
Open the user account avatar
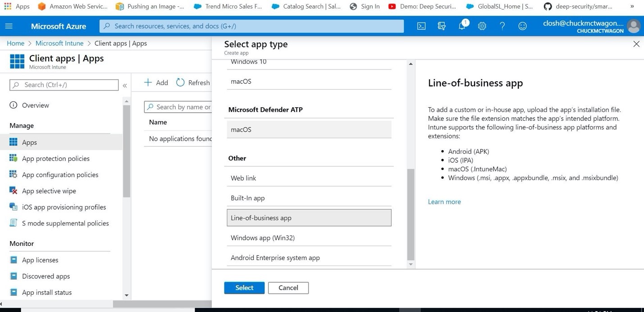634,26
